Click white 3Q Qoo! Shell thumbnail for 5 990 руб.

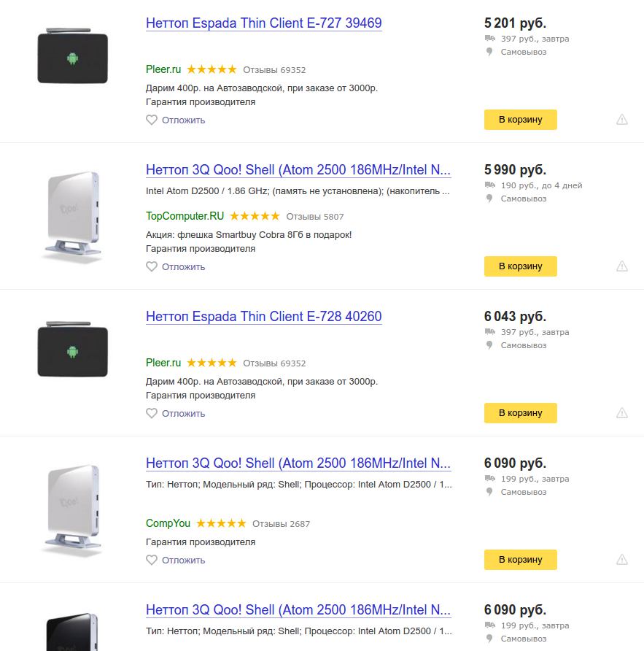[x=72, y=217]
